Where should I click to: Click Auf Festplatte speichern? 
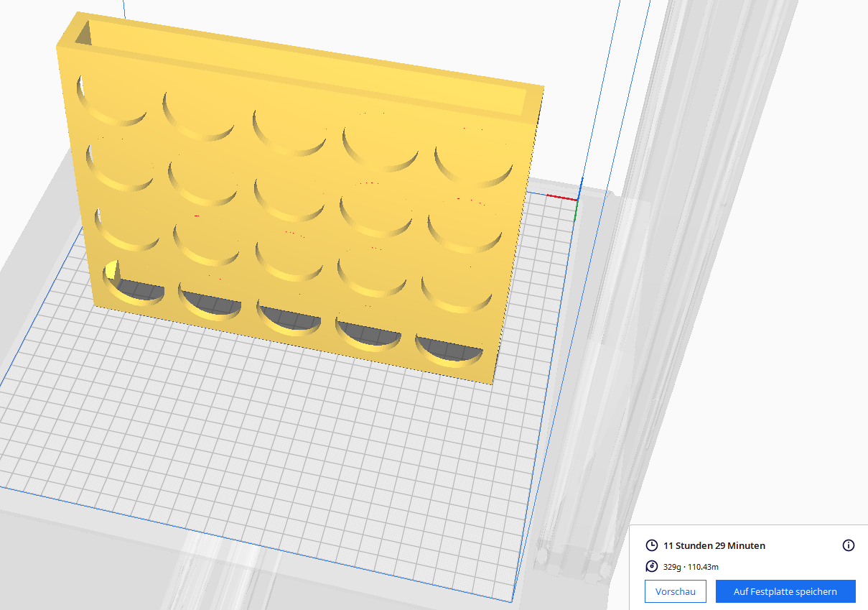click(x=785, y=591)
